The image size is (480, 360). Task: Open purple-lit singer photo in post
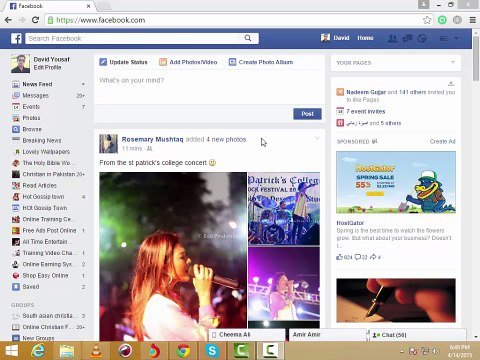pos(284,283)
